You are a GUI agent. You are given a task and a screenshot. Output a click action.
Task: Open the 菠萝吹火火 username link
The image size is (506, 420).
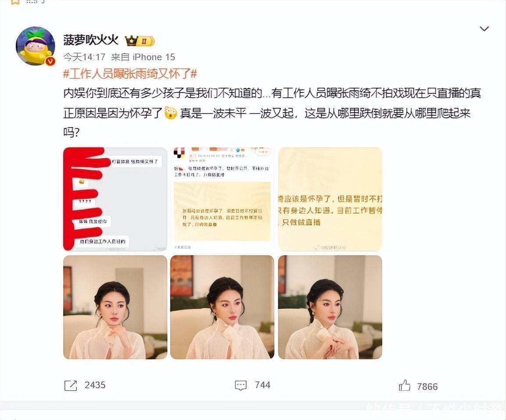pos(91,40)
